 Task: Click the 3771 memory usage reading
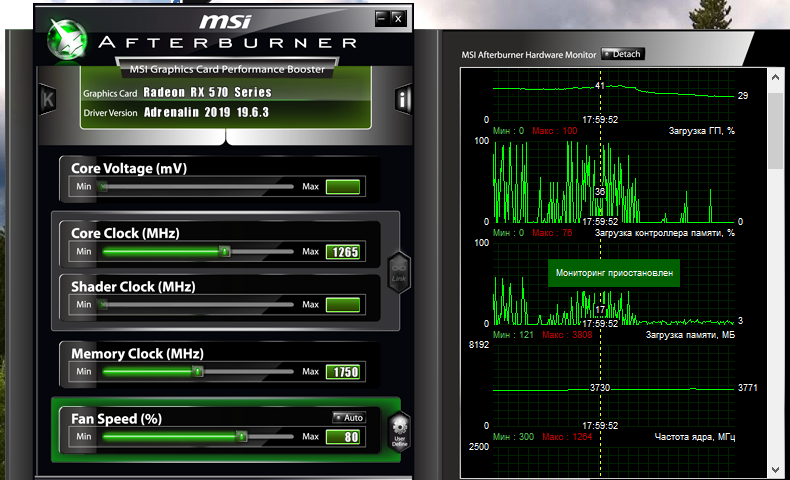(x=747, y=387)
